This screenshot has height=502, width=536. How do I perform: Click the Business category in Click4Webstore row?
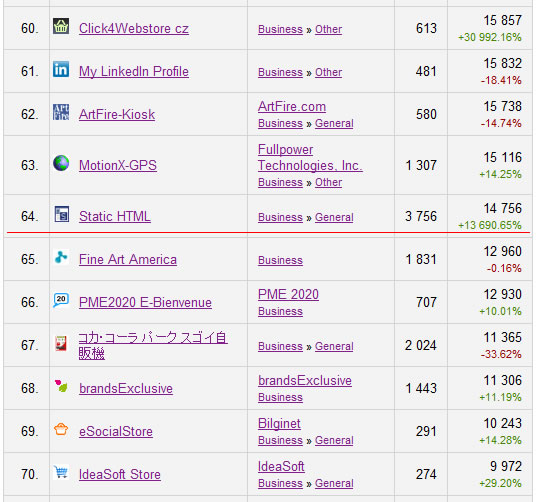280,29
